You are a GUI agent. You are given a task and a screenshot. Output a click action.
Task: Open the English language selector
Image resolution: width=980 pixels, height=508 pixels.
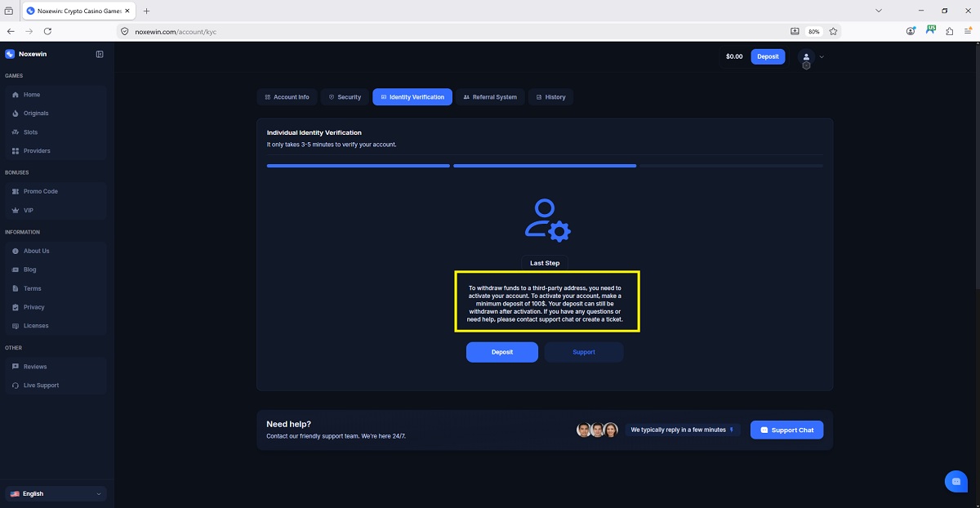56,494
